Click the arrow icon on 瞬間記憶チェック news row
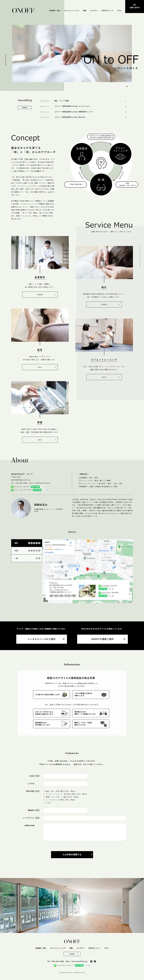144x980 pixels. (126, 112)
